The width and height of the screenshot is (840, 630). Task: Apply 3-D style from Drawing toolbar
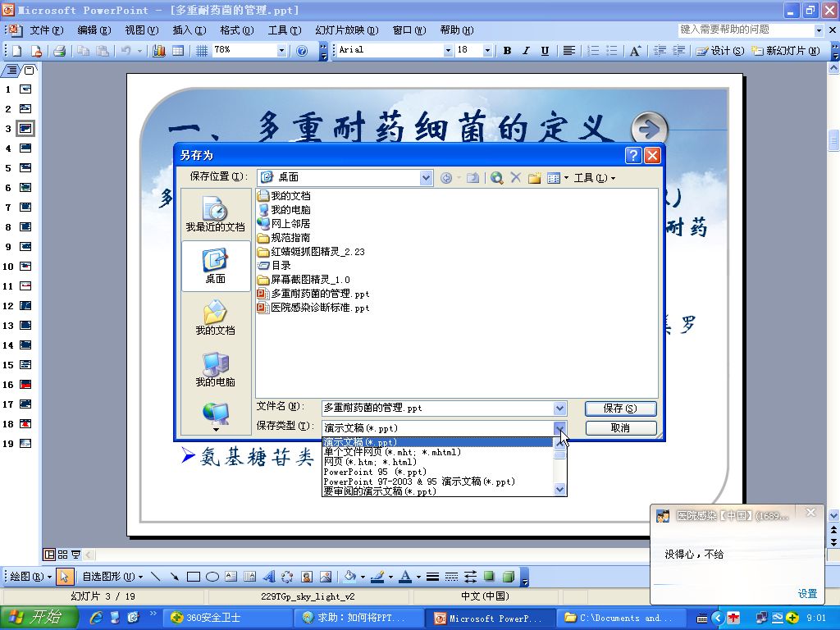click(509, 576)
